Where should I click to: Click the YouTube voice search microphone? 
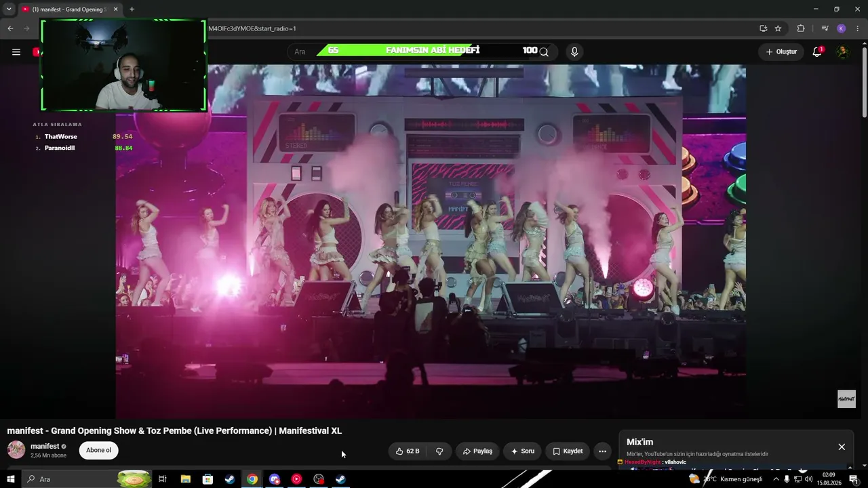coord(574,52)
